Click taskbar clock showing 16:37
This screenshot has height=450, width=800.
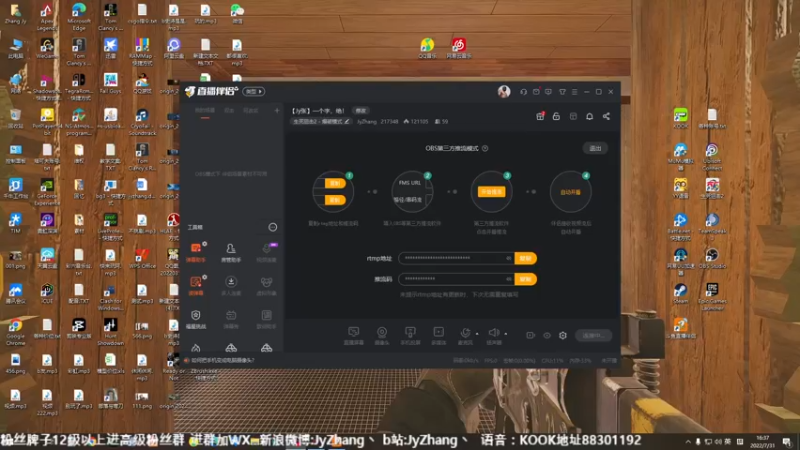763,441
